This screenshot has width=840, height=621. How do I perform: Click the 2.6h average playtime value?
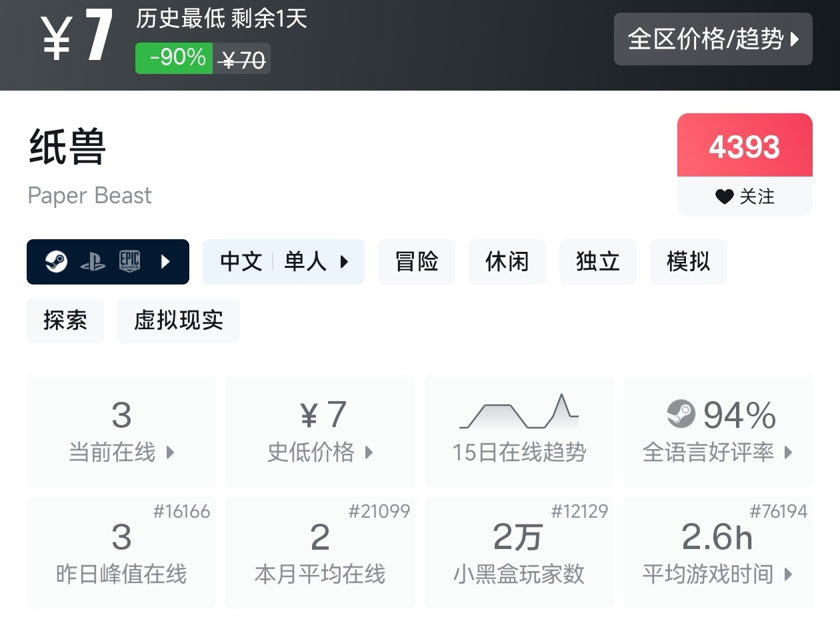(717, 537)
